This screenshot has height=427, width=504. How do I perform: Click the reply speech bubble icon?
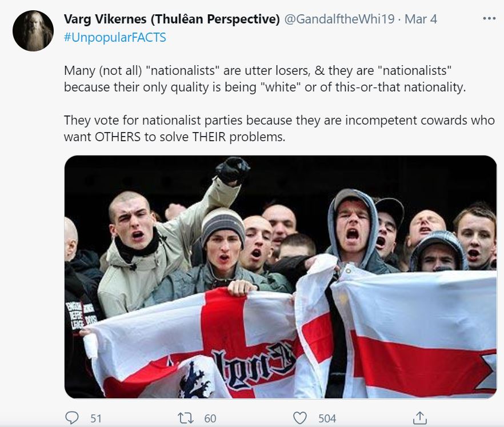click(x=71, y=418)
